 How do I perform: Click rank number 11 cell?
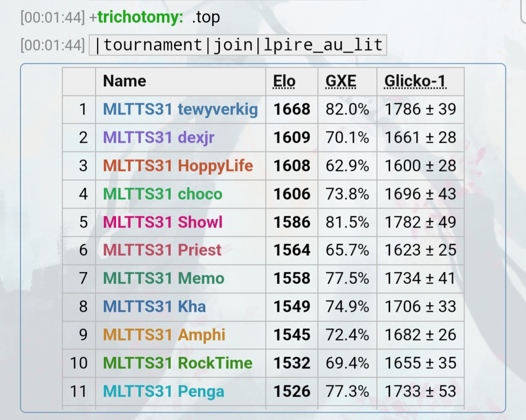(79, 391)
